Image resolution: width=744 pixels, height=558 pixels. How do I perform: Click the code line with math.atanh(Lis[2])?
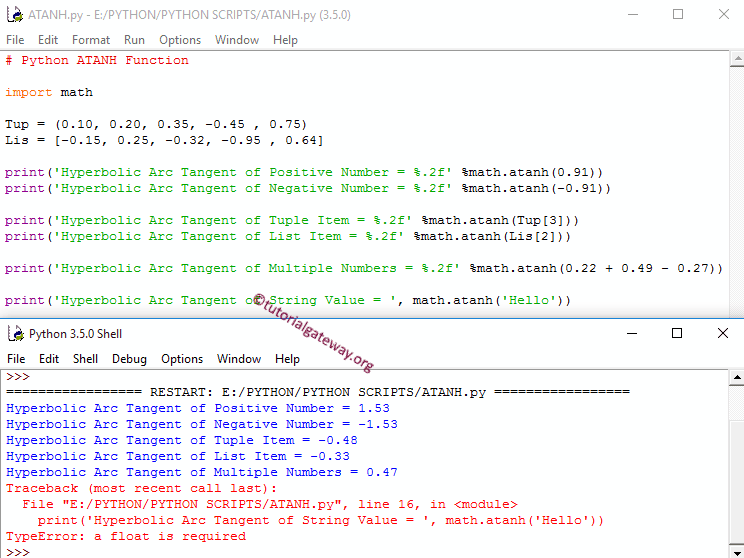tap(288, 236)
